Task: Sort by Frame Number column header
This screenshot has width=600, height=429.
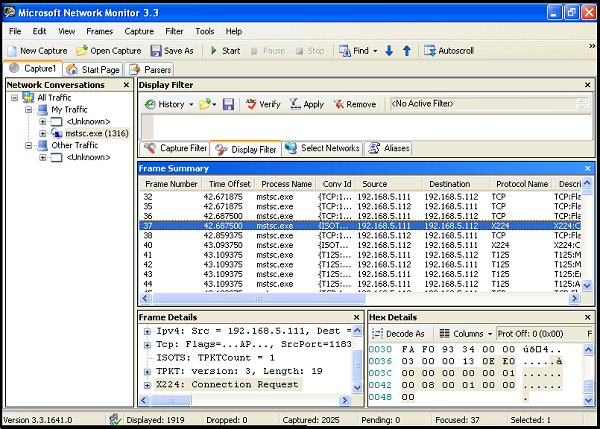Action: tap(171, 184)
